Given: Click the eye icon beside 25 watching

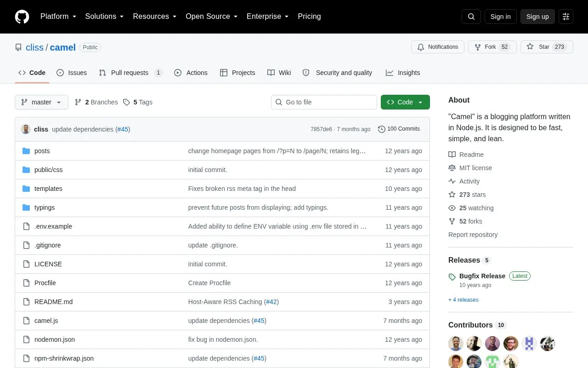Looking at the screenshot, I should 452,208.
